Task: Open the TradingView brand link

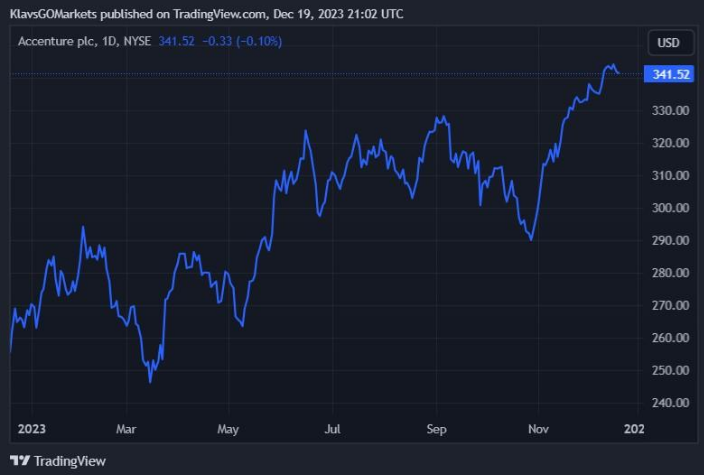Action: pyautogui.click(x=58, y=461)
